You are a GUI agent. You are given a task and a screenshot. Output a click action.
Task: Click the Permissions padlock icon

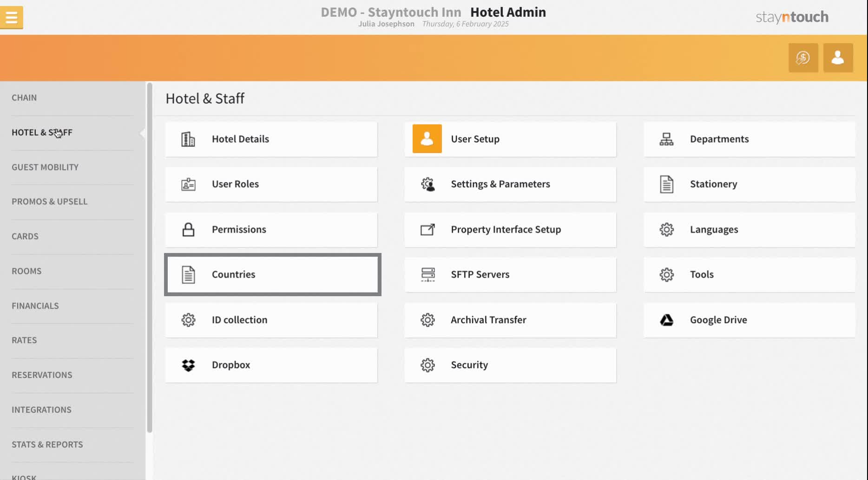(188, 229)
